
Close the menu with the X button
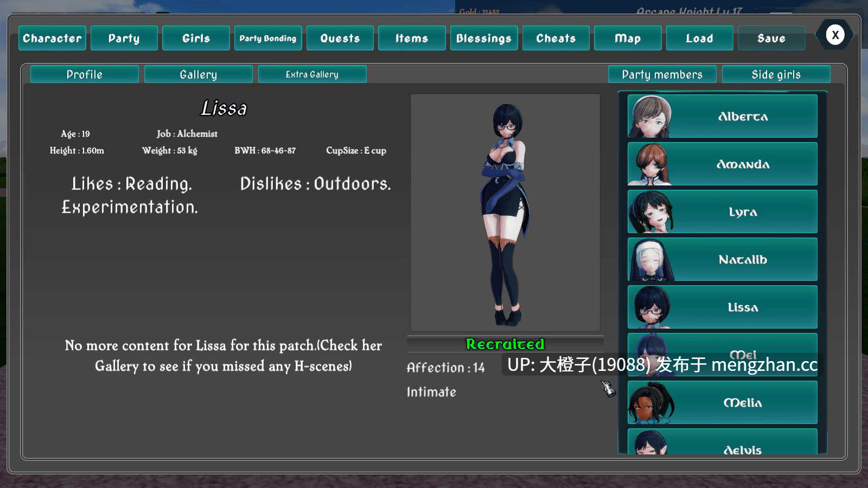click(835, 35)
